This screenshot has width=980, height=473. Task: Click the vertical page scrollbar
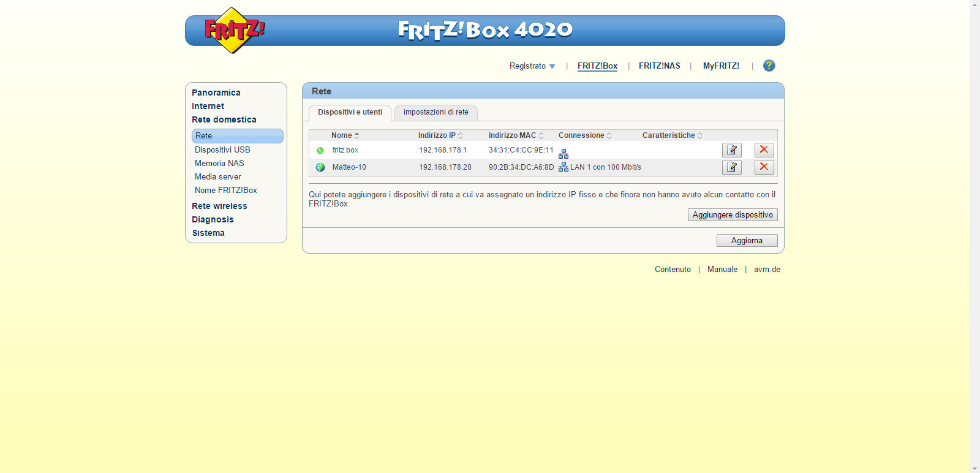click(974, 236)
